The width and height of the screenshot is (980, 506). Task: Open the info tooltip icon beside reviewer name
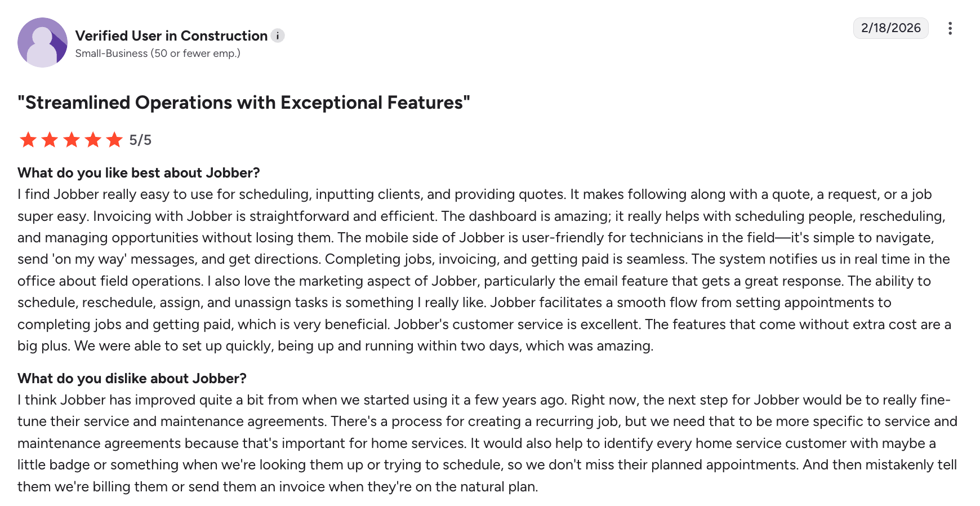(277, 35)
